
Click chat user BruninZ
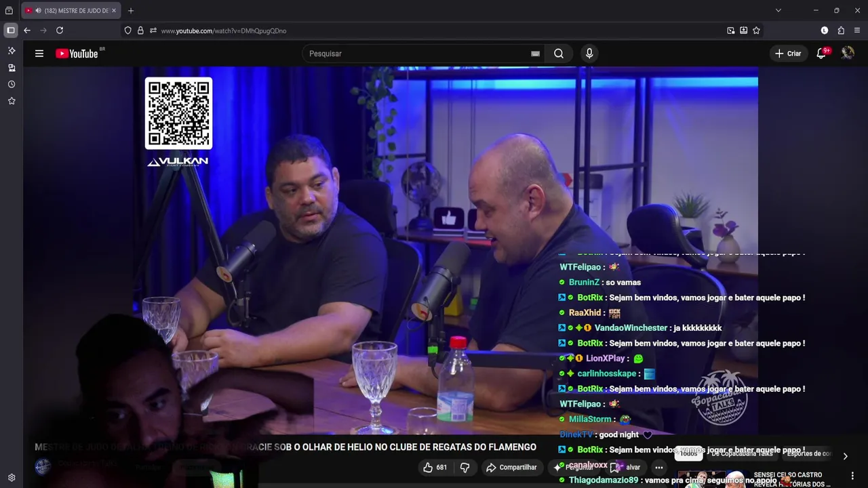584,282
